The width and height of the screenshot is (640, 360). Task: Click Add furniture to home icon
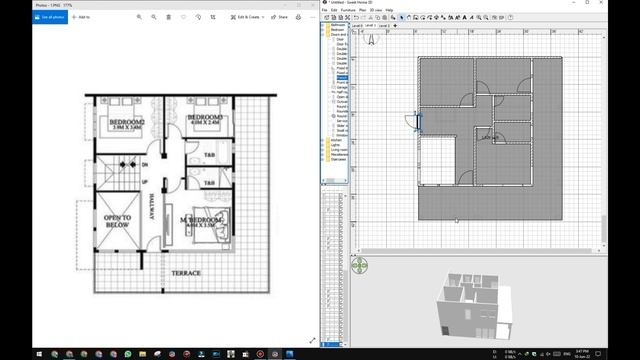coord(393,18)
